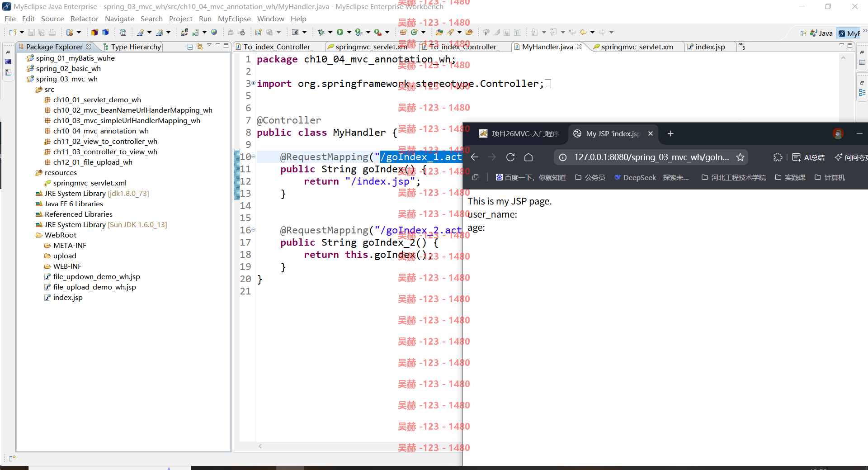Open DeepSeek bookmark in browser
The height and width of the screenshot is (470, 868).
pos(651,177)
